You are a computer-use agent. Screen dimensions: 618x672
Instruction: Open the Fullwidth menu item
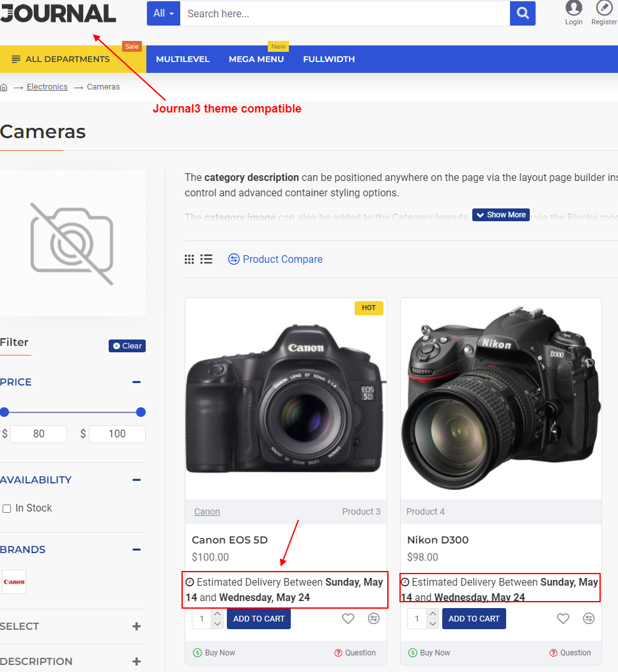(329, 59)
